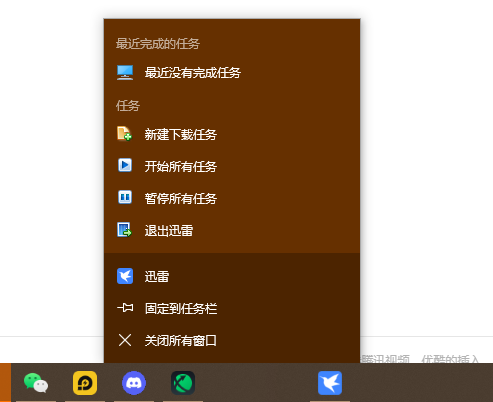This screenshot has height=402, width=493.
Task: Open Discord from the taskbar
Action: coord(134,383)
